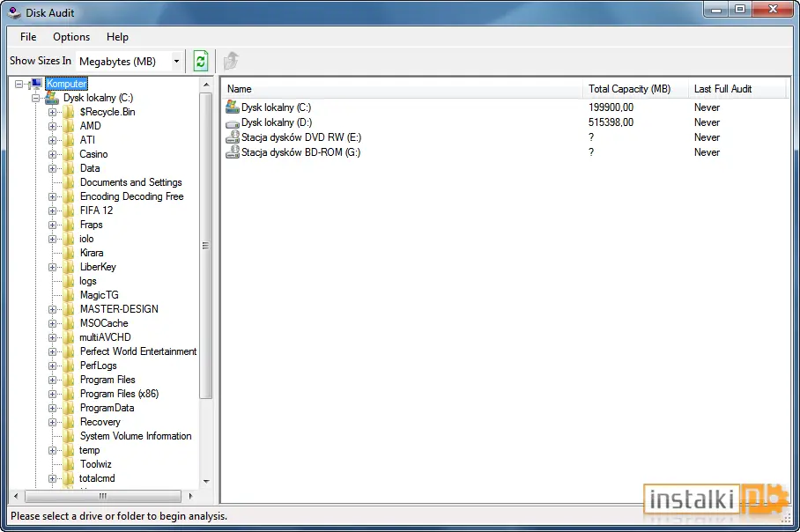The image size is (800, 532).
Task: Click the Dysk lokalny (C:) drive icon in tree
Action: pos(52,98)
